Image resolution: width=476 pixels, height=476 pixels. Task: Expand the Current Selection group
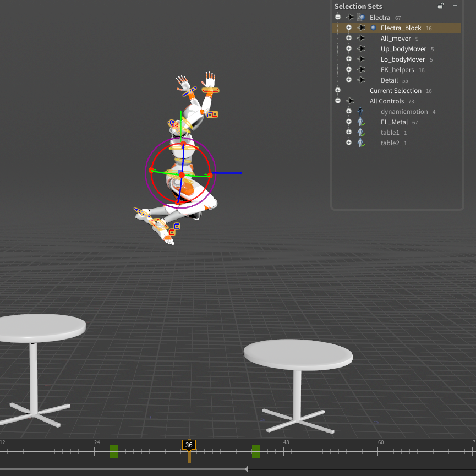(x=338, y=90)
